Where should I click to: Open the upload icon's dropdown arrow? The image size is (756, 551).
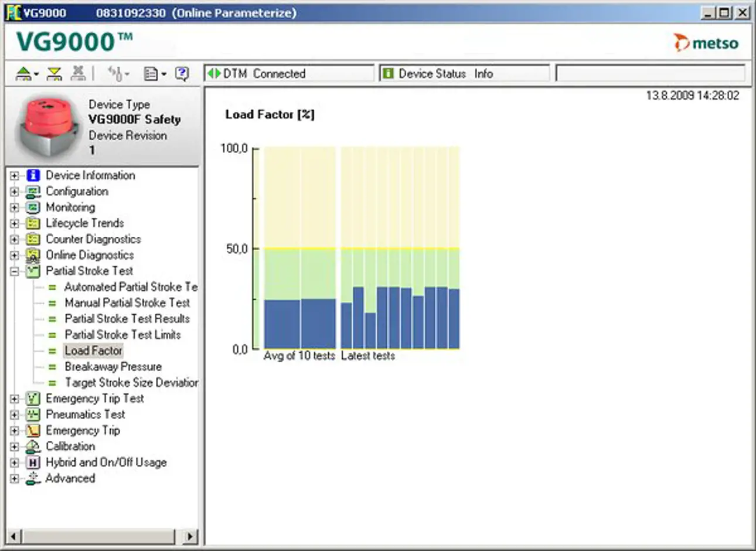(36, 74)
